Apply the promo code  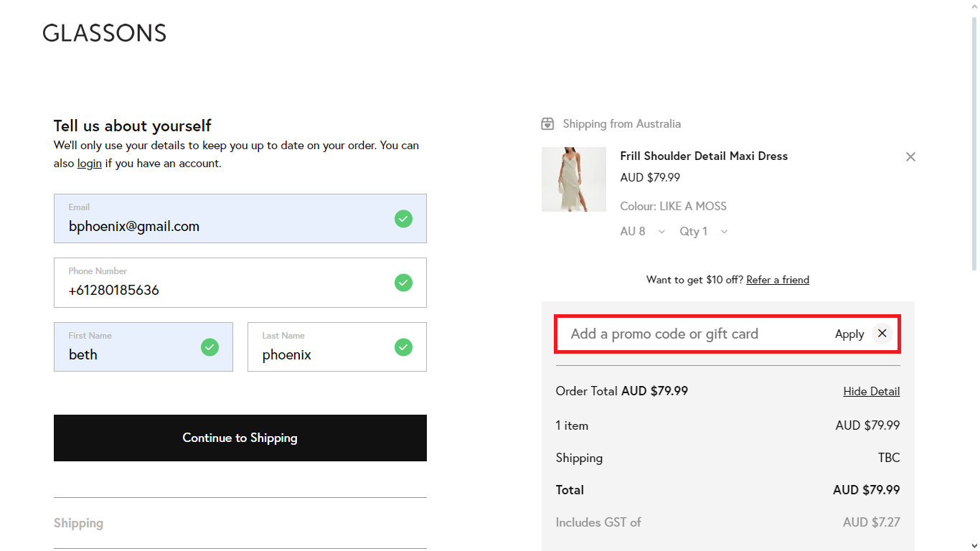pos(849,334)
